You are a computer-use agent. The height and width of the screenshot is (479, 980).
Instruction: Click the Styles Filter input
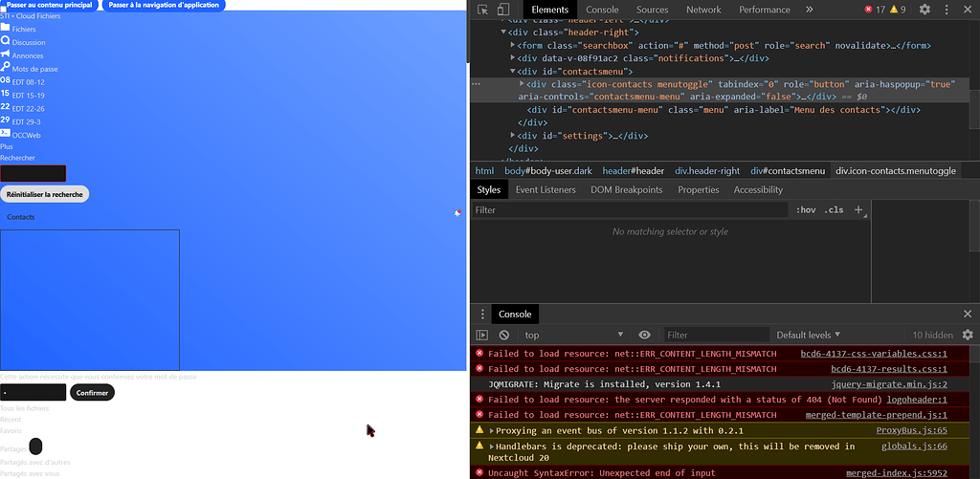(x=630, y=209)
